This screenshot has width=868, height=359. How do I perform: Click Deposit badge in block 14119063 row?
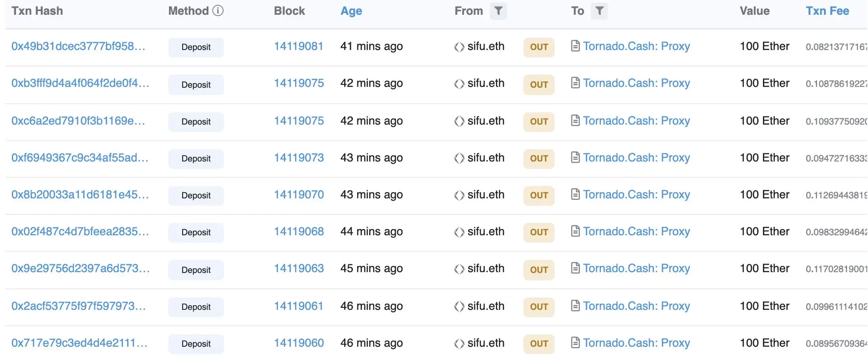click(x=196, y=270)
